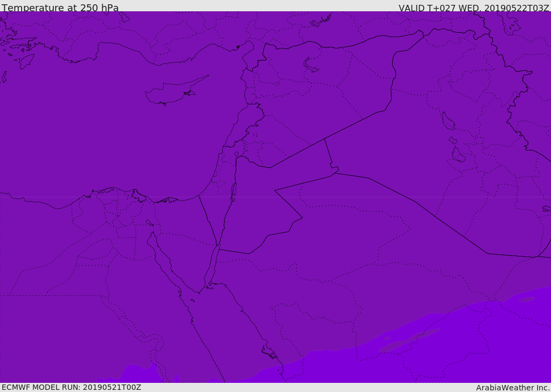This screenshot has height=392, width=551.
Task: Click the 'VALID T+027 WED. 20190522T03Z' label
Action: [x=474, y=8]
